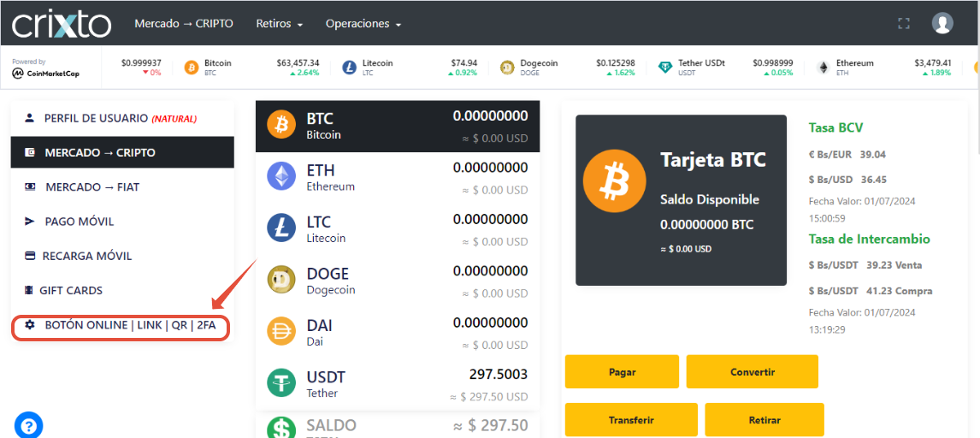Click the gear icon beside Botón Online

(x=29, y=325)
